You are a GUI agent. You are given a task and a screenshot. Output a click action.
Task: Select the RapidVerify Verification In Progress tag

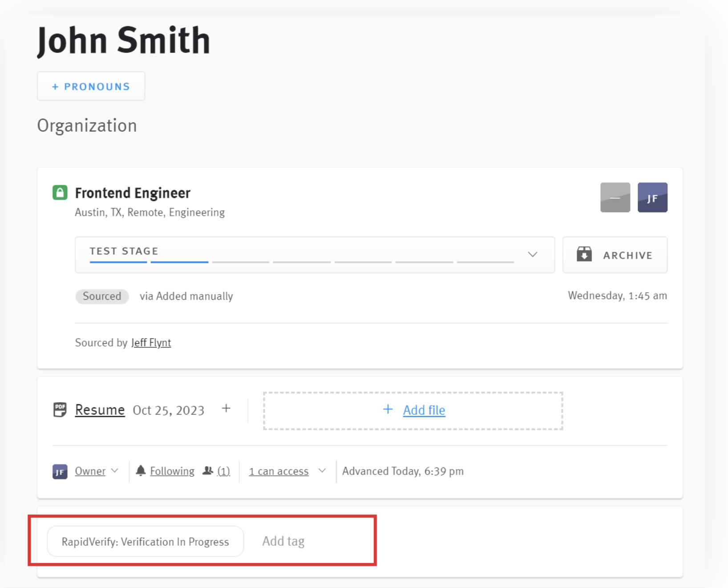coord(145,542)
